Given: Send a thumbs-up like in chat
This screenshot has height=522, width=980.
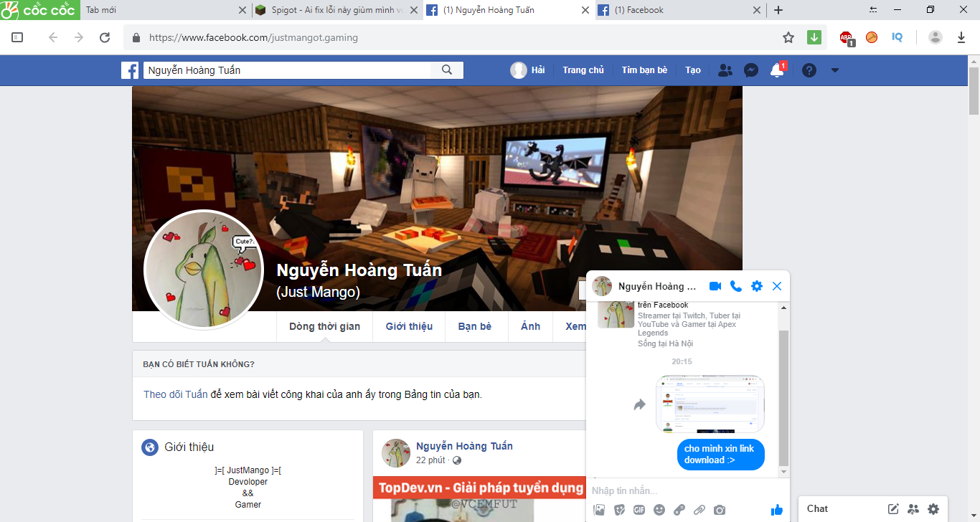Looking at the screenshot, I should tap(777, 510).
